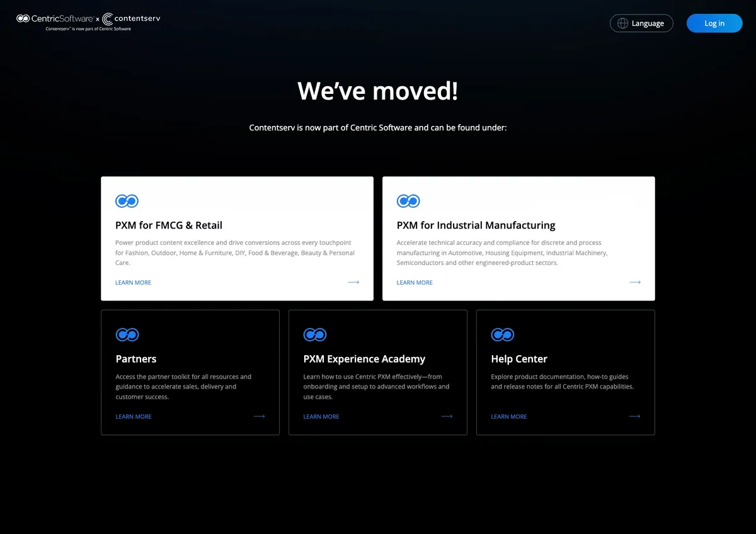Open the Language selector
The width and height of the screenshot is (756, 534).
coord(641,23)
